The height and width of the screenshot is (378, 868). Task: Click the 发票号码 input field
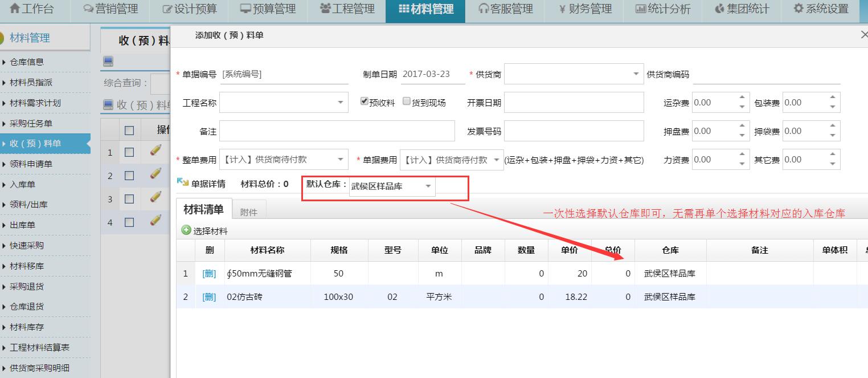coord(574,131)
